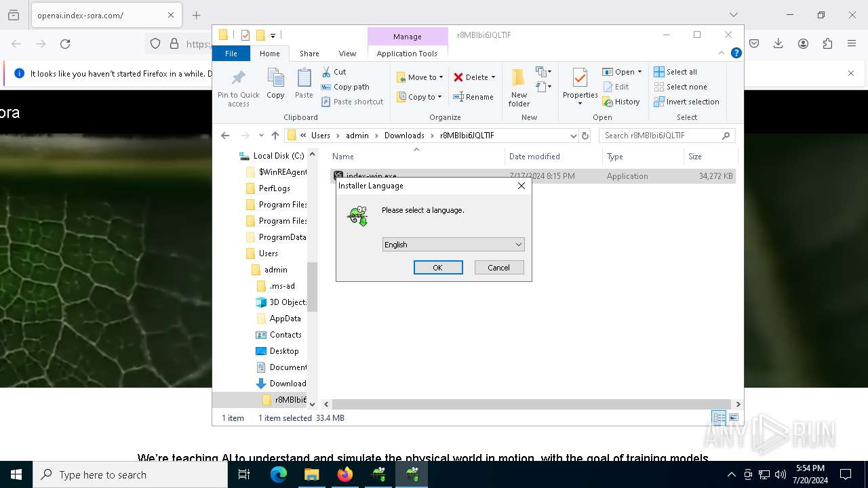Click the Copy ribbon button
This screenshot has width=868, height=488.
[x=275, y=84]
